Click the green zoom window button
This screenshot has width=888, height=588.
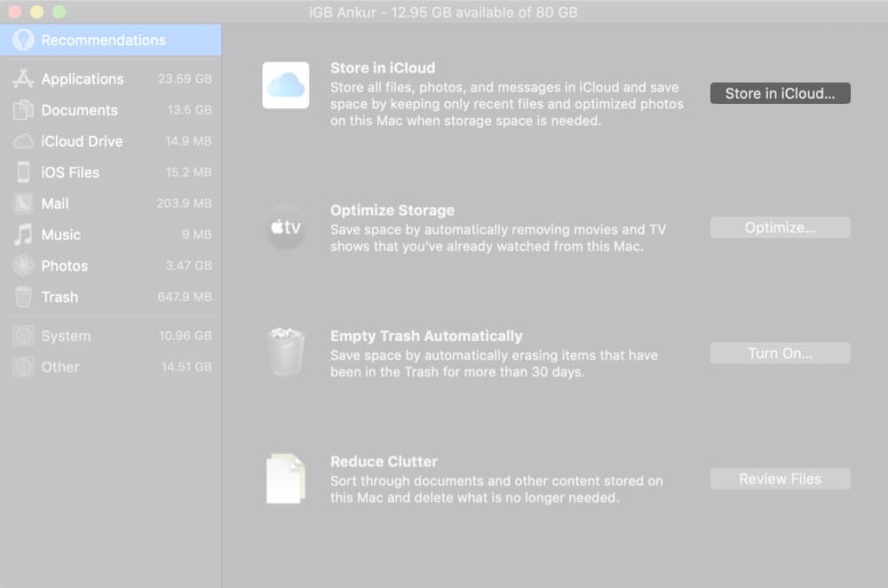pos(59,12)
